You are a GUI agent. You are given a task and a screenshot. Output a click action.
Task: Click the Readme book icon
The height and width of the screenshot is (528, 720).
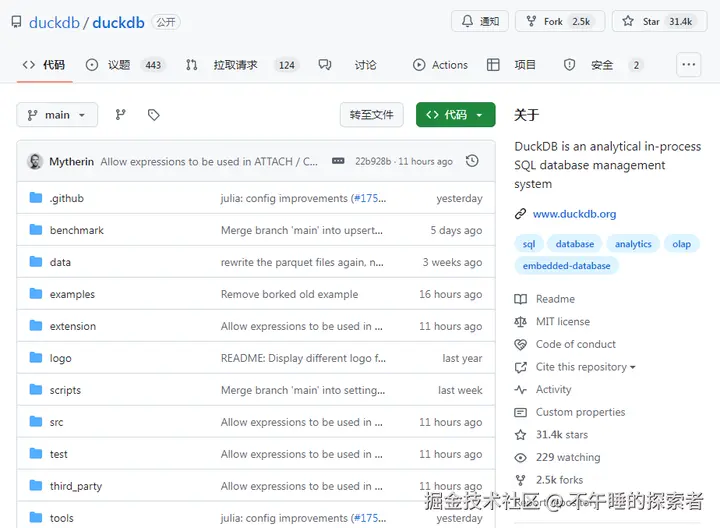point(520,299)
